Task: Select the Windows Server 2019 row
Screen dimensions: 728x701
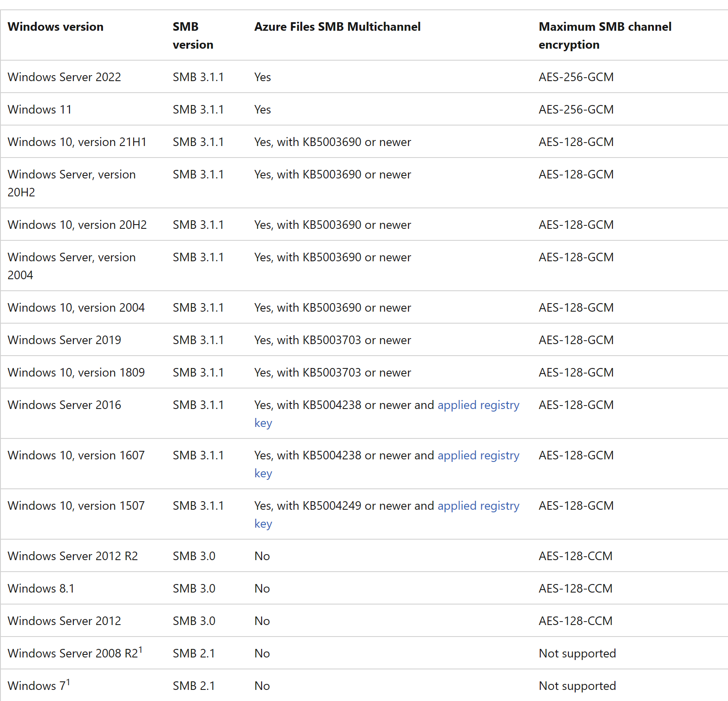Action: point(64,339)
